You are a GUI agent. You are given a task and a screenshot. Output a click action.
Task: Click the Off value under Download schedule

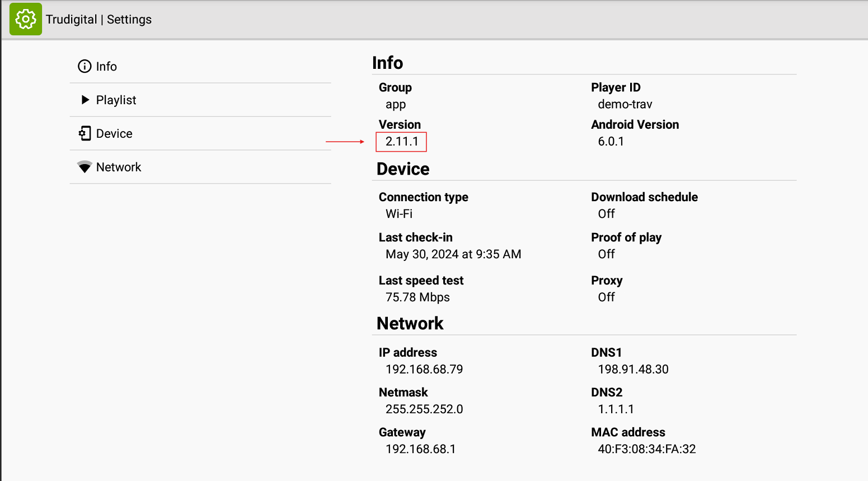(x=606, y=214)
